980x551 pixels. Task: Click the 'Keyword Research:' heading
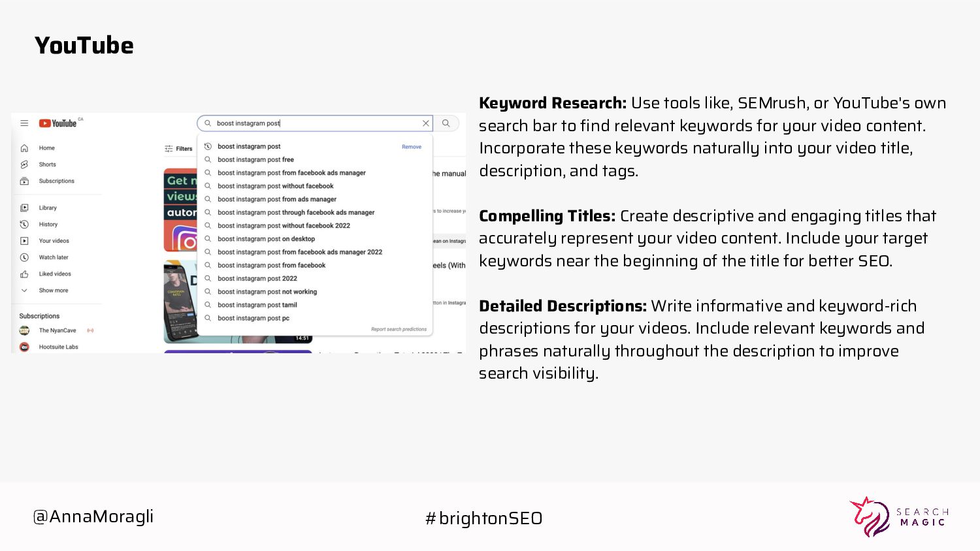tap(553, 103)
